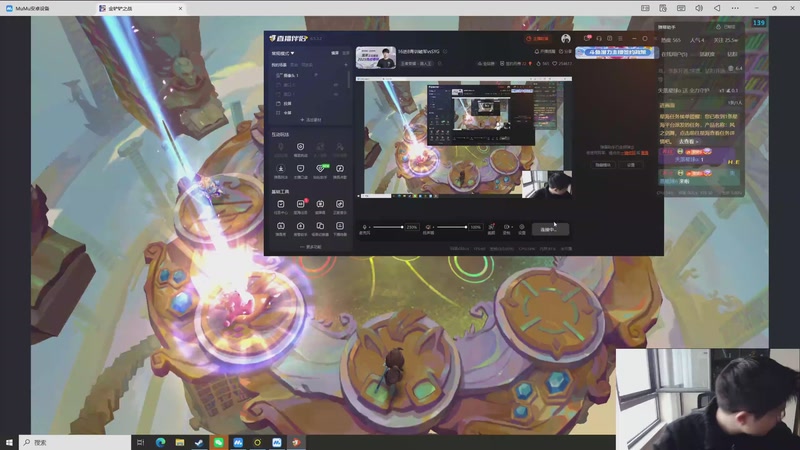Open the hamburger menu in companion title bar
The height and width of the screenshot is (450, 800).
coord(620,38)
